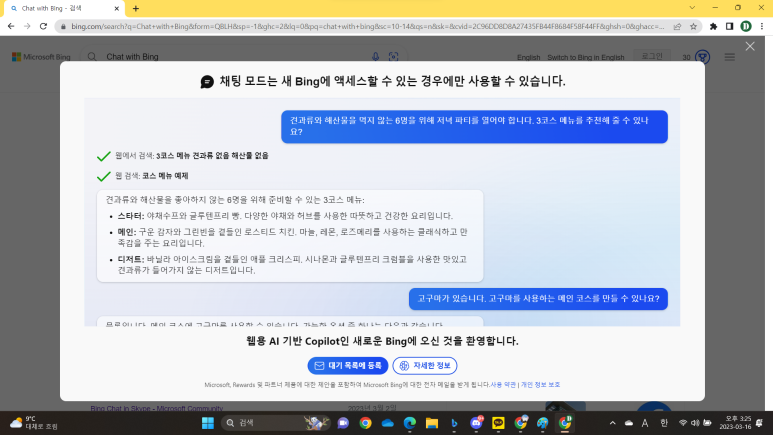Open visual search camera icon
Screen dimensions: 773x435
[x=393, y=57]
